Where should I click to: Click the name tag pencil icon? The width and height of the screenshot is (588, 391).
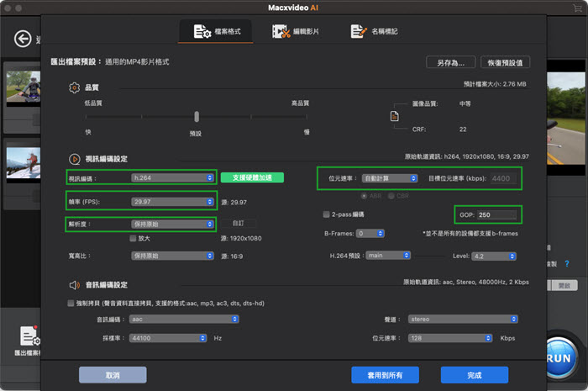click(x=359, y=31)
